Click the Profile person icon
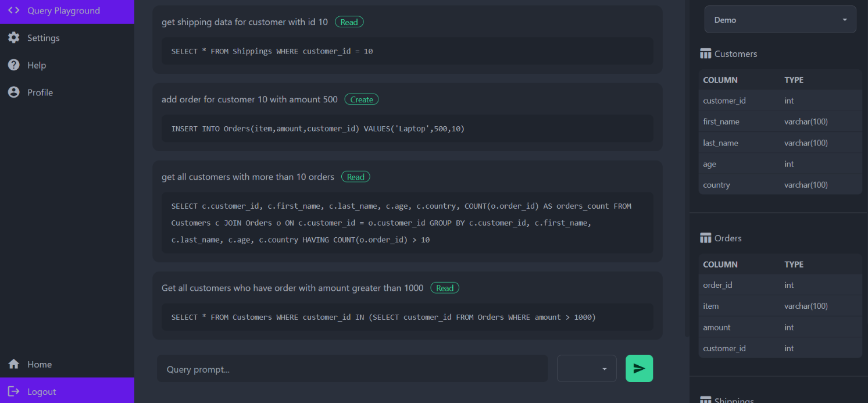 click(x=14, y=92)
